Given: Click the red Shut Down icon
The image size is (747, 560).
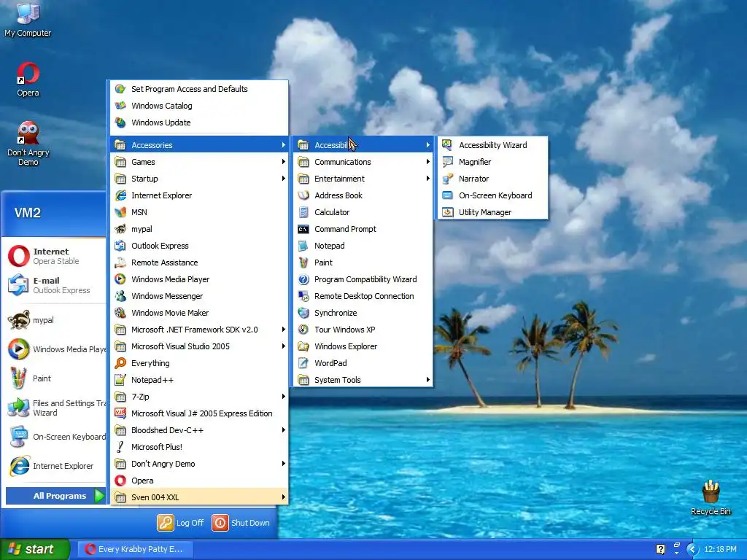Looking at the screenshot, I should [x=220, y=522].
